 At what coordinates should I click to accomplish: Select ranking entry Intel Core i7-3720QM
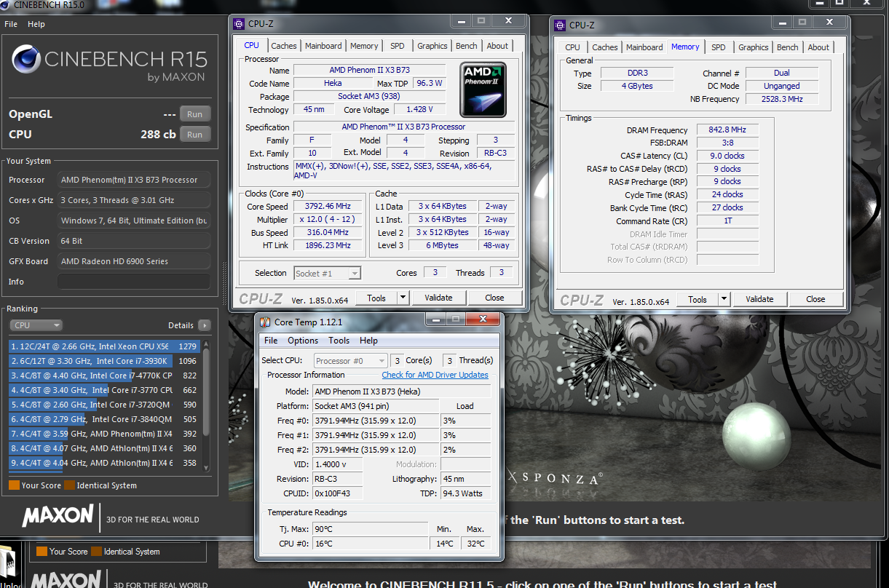(x=104, y=405)
